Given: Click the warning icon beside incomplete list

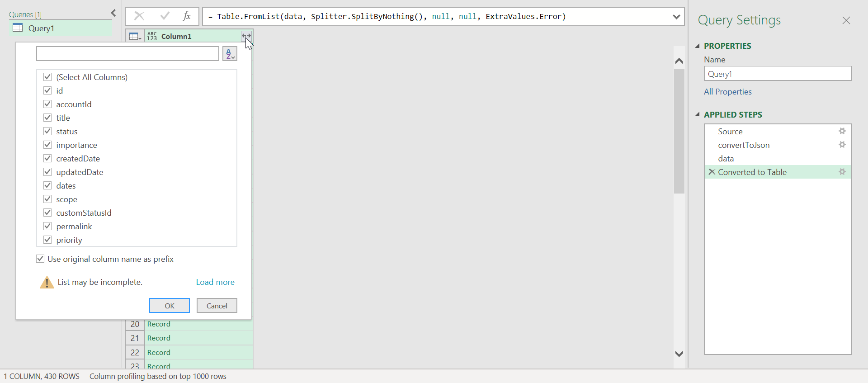Looking at the screenshot, I should coord(47,283).
